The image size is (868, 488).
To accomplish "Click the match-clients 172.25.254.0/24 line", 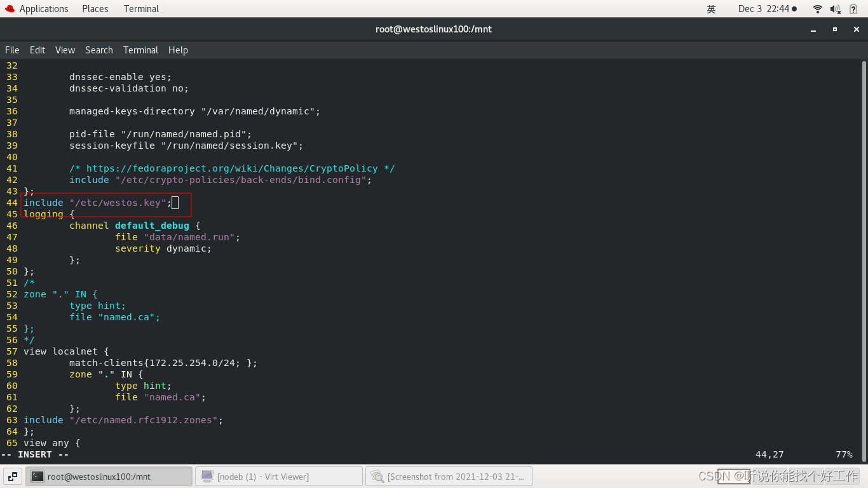I will pos(163,363).
